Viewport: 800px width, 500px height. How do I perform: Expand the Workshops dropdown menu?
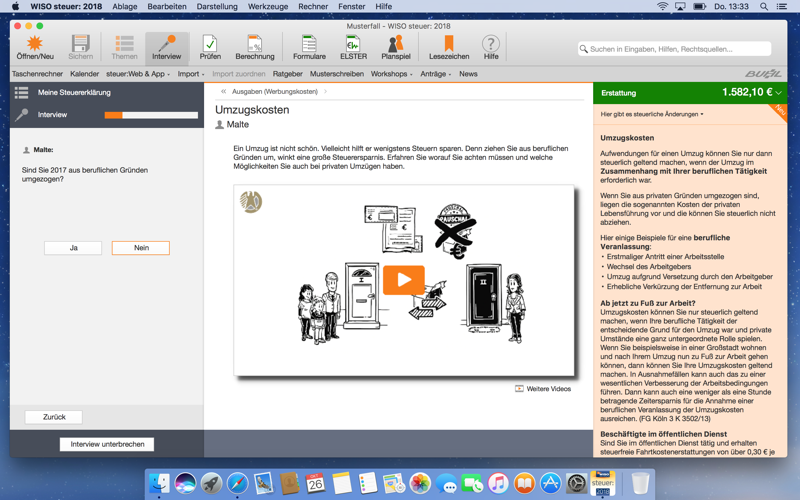point(391,74)
